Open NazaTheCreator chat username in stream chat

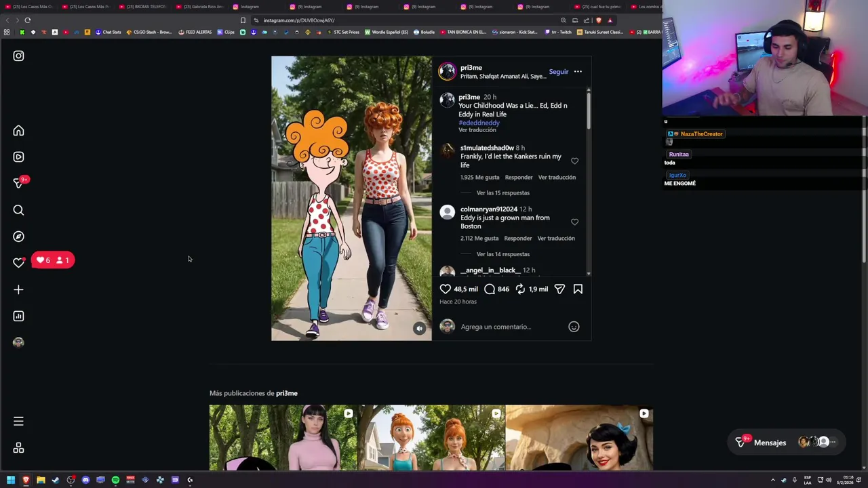click(701, 134)
